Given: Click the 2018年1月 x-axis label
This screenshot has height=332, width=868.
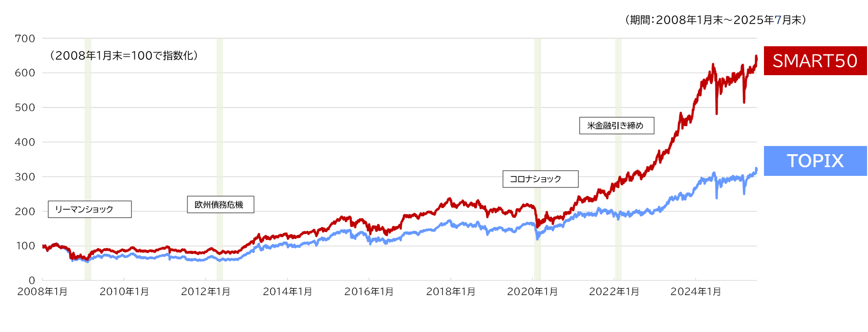Looking at the screenshot, I should (451, 292).
